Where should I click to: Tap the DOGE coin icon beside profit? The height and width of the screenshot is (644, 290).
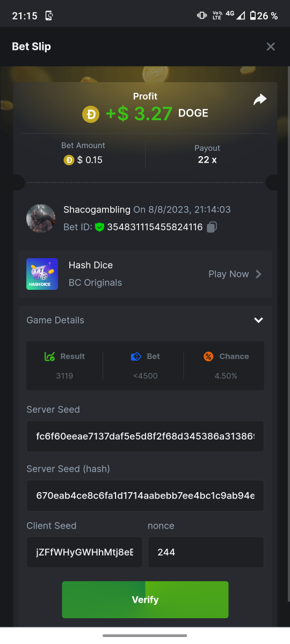(x=91, y=114)
